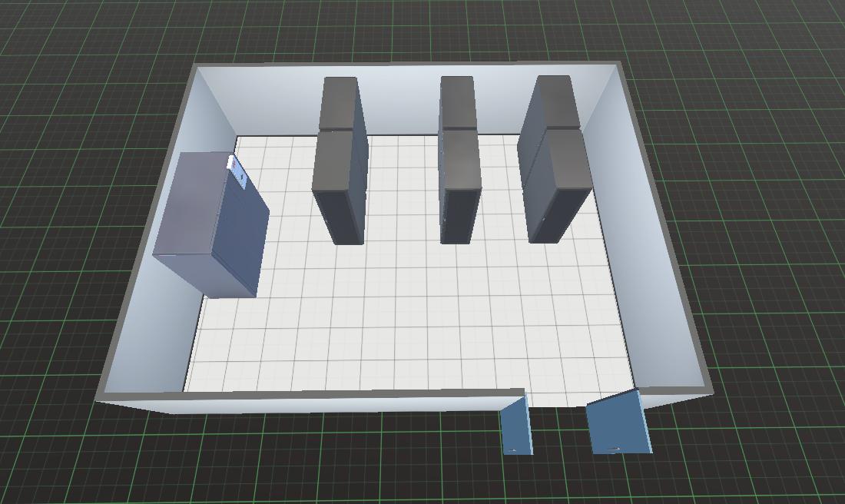Viewport: 845px width, 504px height.
Task: Click the doorway gap between the two doors
Action: (x=557, y=398)
